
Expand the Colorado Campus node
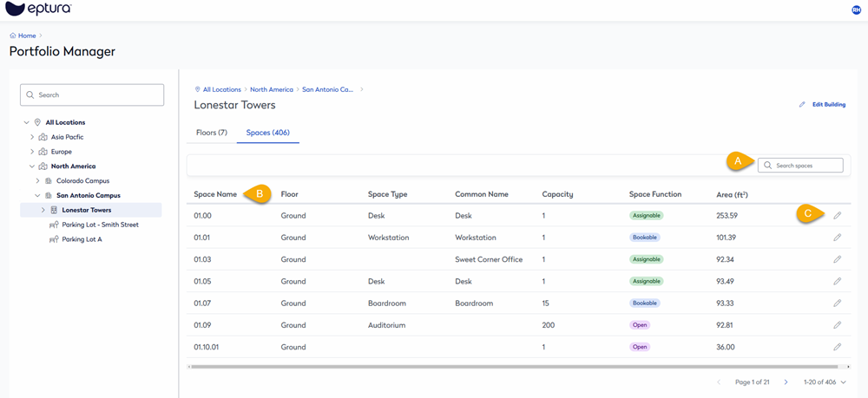click(x=37, y=180)
